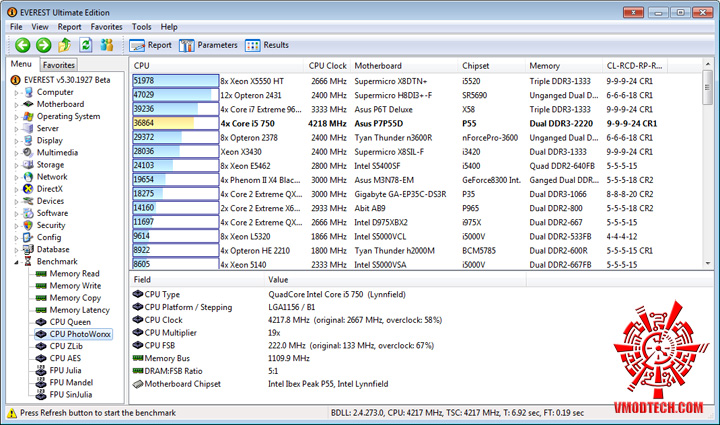The width and height of the screenshot is (720, 425).
Task: Sort results by the Motherboard column header
Action: tap(404, 66)
